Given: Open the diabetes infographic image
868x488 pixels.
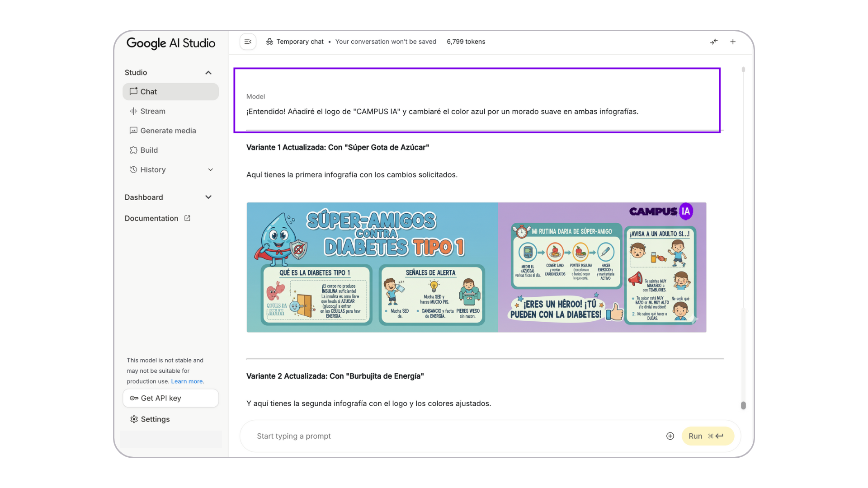Looking at the screenshot, I should [476, 267].
